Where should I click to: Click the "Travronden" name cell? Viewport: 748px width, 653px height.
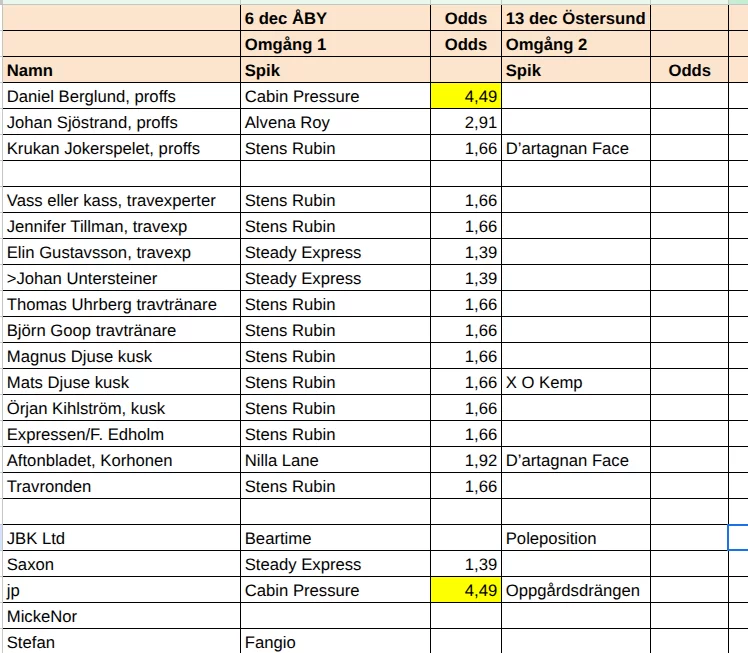click(x=49, y=486)
